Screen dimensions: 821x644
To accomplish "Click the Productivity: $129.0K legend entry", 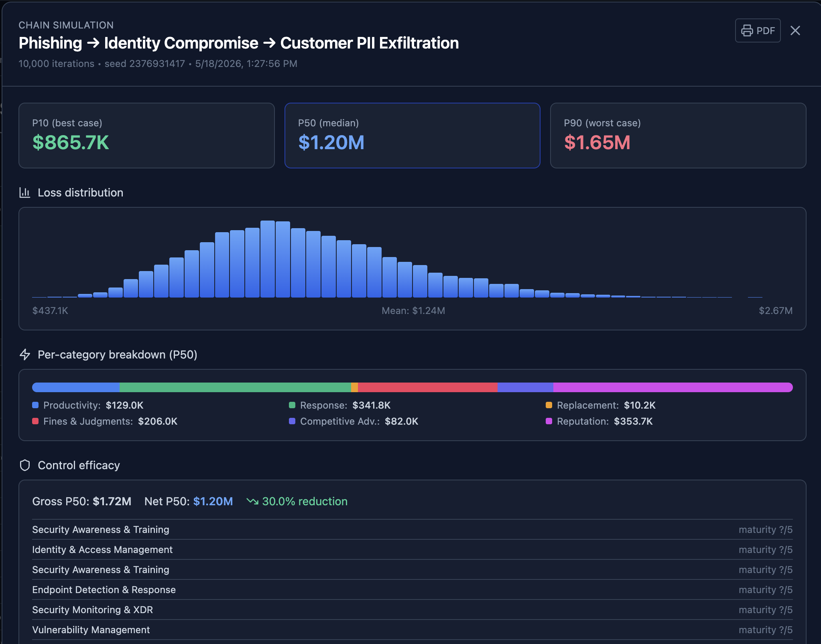I will [x=88, y=405].
